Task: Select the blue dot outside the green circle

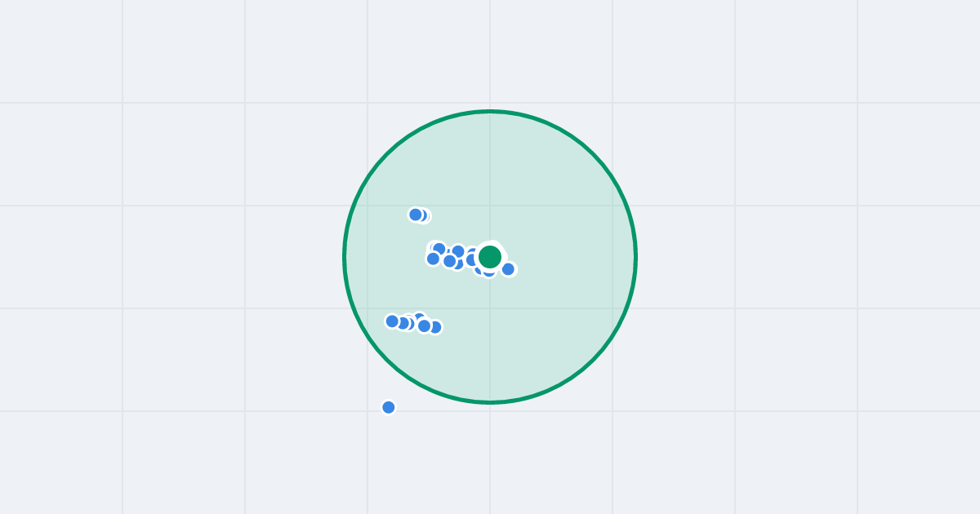Action: point(389,407)
